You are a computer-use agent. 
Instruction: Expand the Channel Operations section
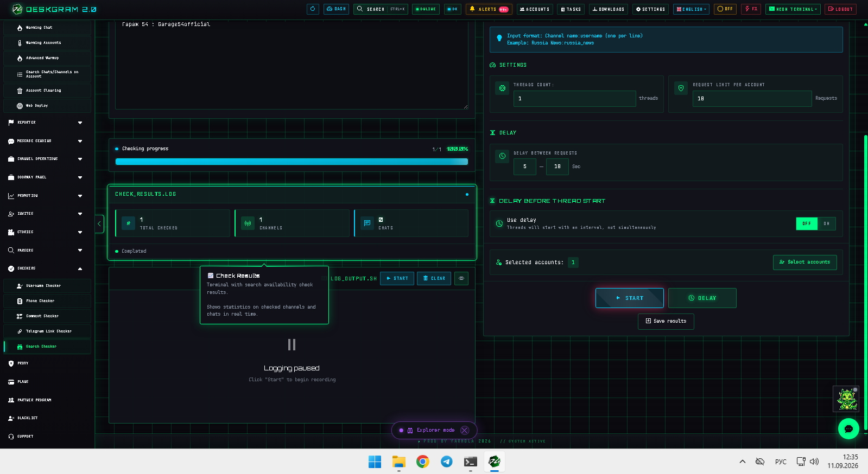[x=46, y=159]
